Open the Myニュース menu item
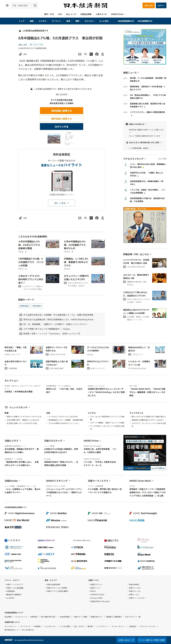Viewport: 171px width, 644px height. pos(71,14)
